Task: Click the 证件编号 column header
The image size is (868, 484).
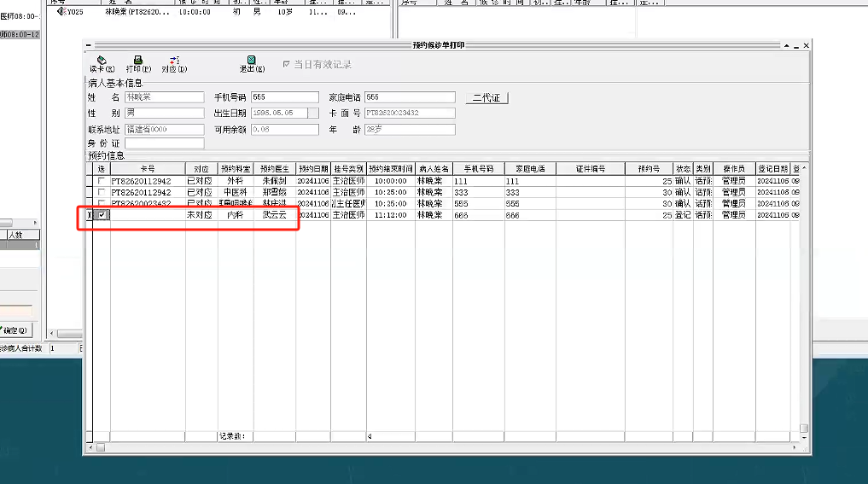Action: [591, 169]
